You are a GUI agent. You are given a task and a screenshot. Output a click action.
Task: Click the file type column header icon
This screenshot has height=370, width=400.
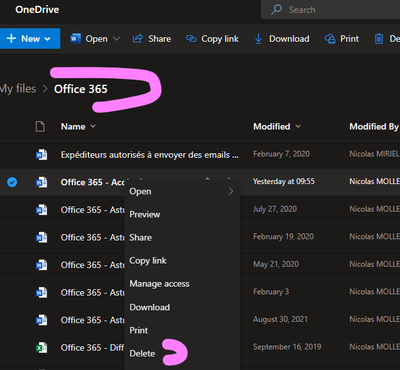(x=40, y=127)
